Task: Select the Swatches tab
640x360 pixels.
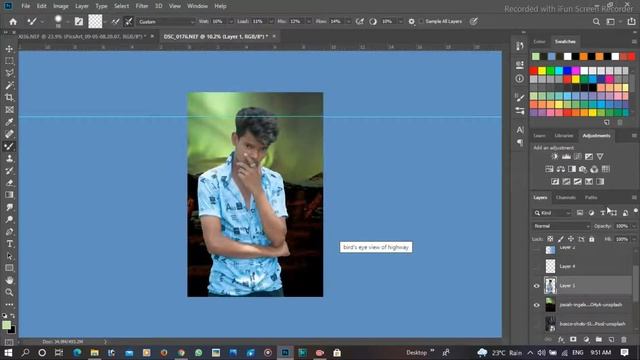Action: click(x=565, y=42)
